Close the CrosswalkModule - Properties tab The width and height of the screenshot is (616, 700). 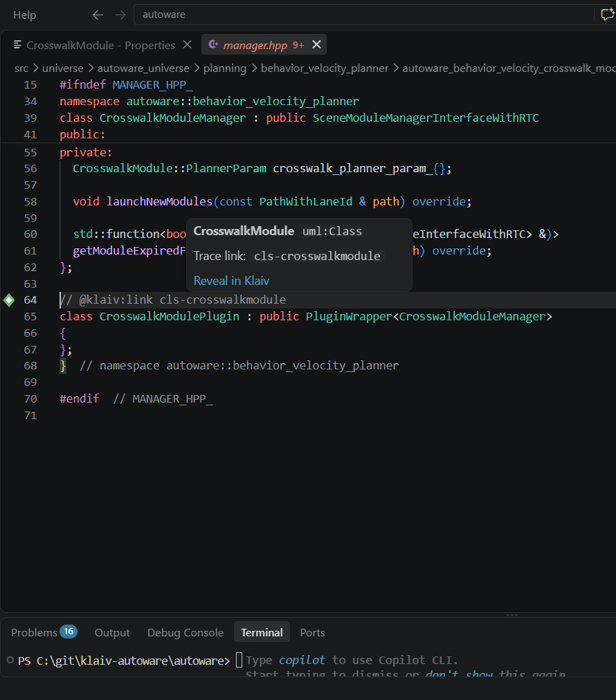187,45
